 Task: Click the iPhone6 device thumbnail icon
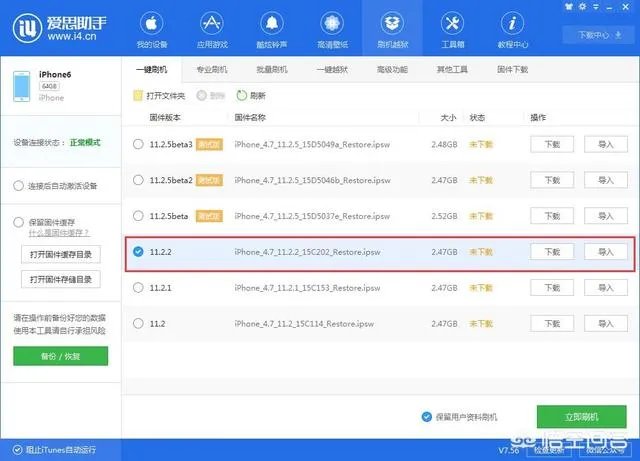pyautogui.click(x=21, y=86)
